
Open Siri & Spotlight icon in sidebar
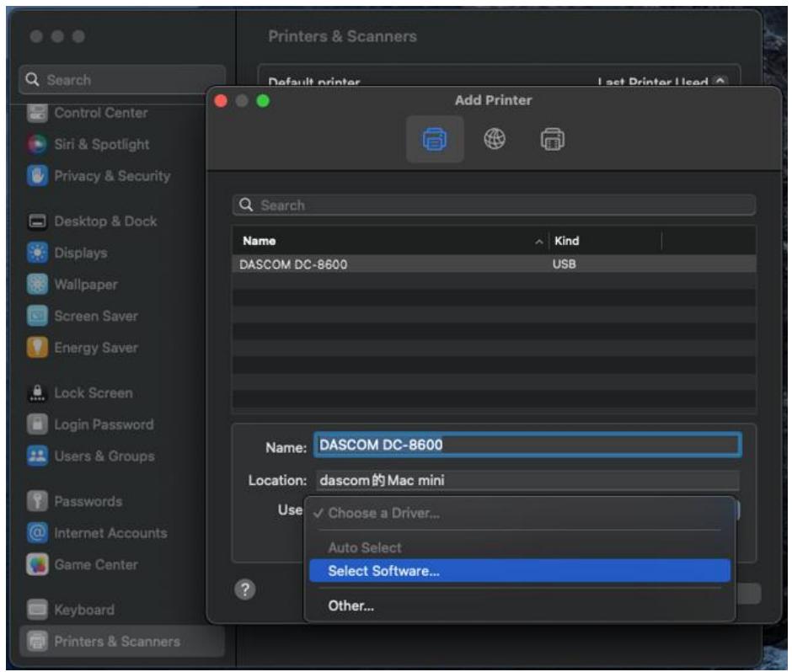click(x=37, y=144)
